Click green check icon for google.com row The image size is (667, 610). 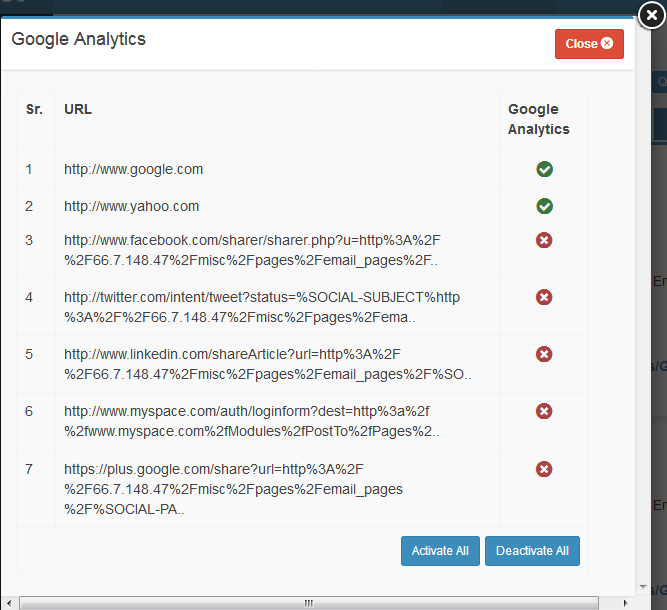[544, 169]
